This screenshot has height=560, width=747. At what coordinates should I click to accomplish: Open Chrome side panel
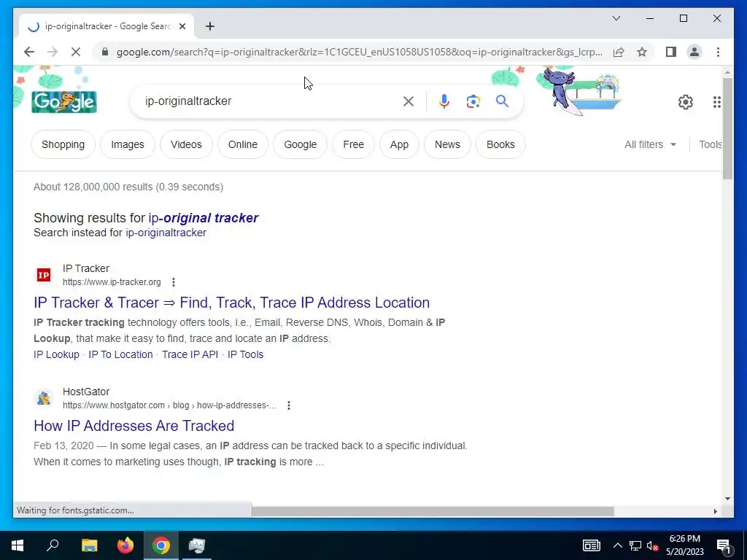click(671, 52)
